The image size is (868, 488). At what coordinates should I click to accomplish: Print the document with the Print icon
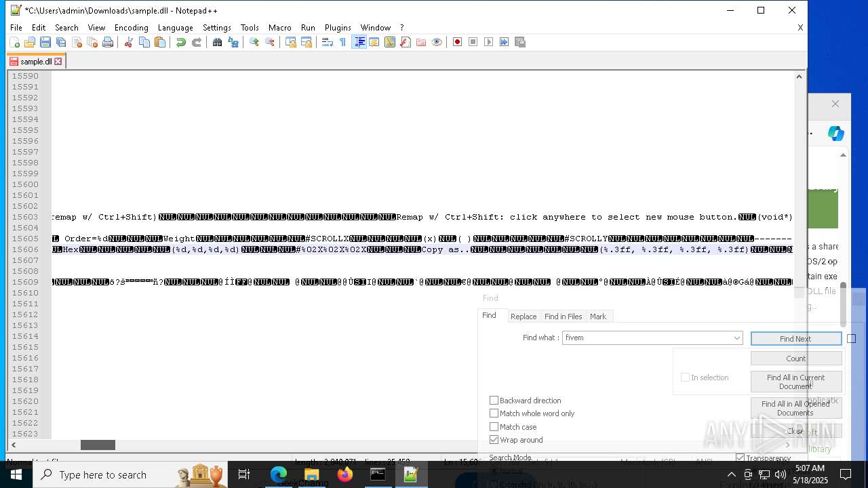pos(108,42)
